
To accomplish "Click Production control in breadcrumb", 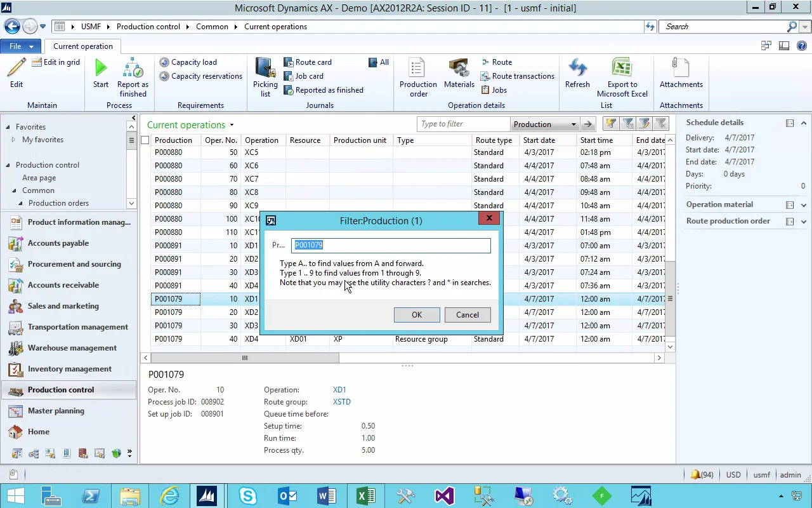I will pos(148,27).
